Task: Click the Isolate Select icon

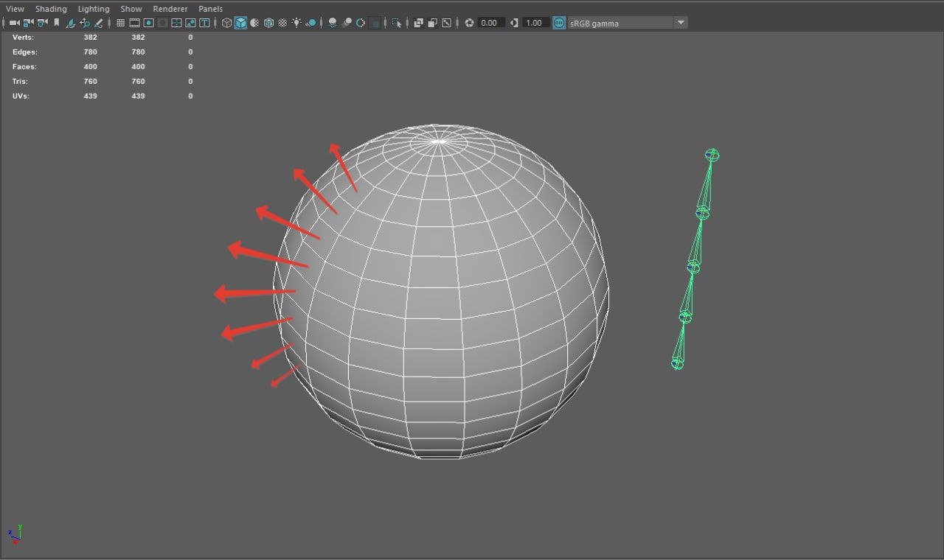Action: (x=397, y=23)
